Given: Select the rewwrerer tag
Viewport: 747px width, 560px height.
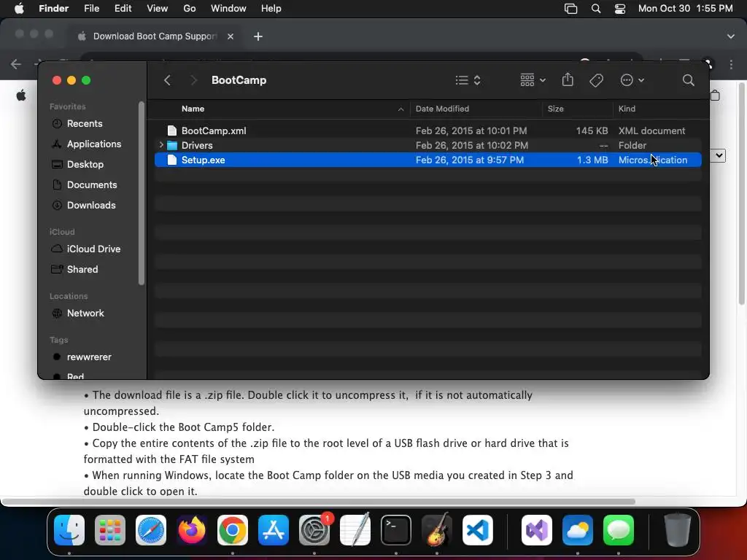Looking at the screenshot, I should click(89, 357).
